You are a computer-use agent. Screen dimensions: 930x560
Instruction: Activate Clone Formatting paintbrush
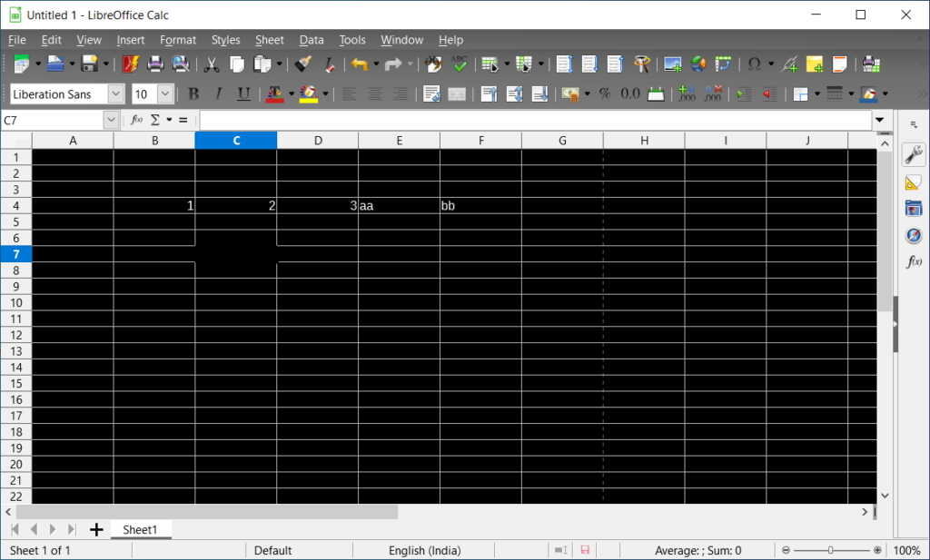303,64
